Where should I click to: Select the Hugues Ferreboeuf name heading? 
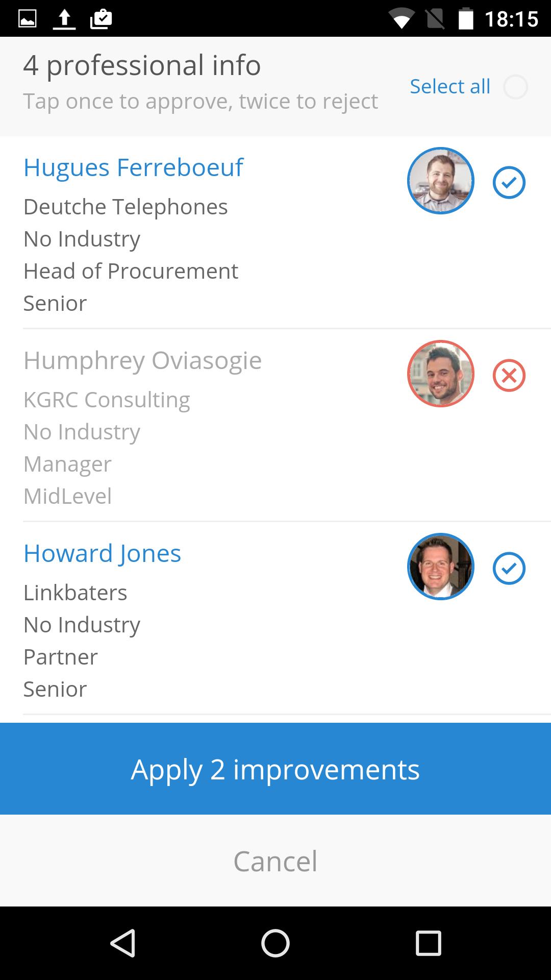pyautogui.click(x=134, y=167)
